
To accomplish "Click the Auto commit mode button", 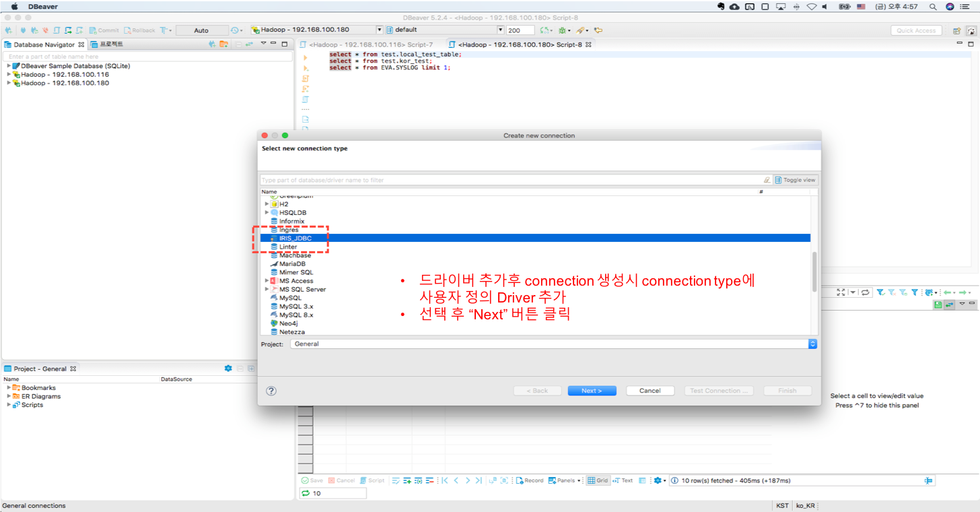I will [x=201, y=30].
